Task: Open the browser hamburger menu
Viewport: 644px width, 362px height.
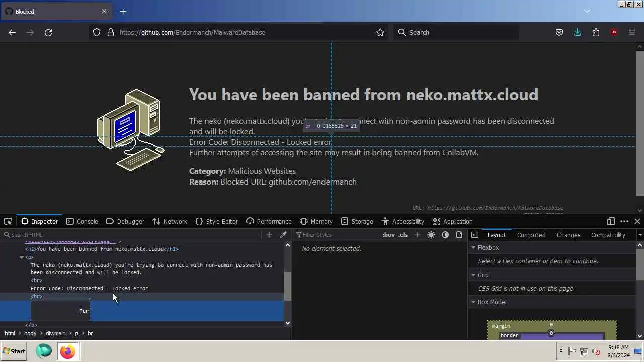Action: click(632, 32)
